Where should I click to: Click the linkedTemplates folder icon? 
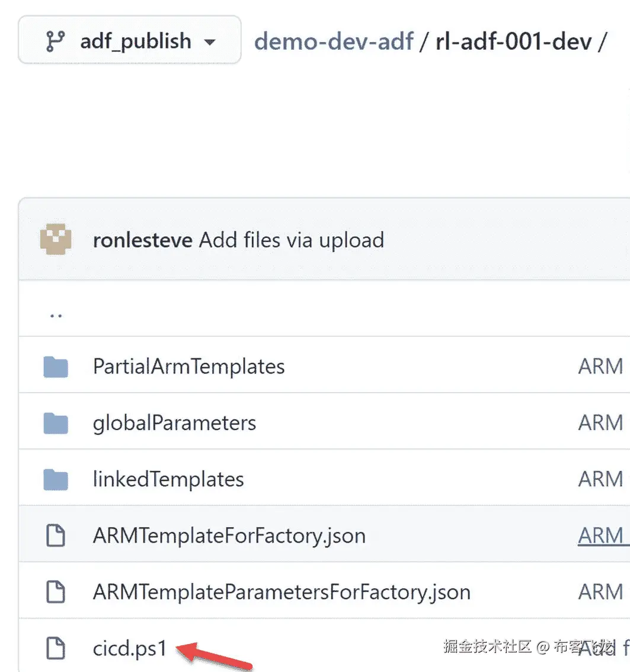coord(56,479)
